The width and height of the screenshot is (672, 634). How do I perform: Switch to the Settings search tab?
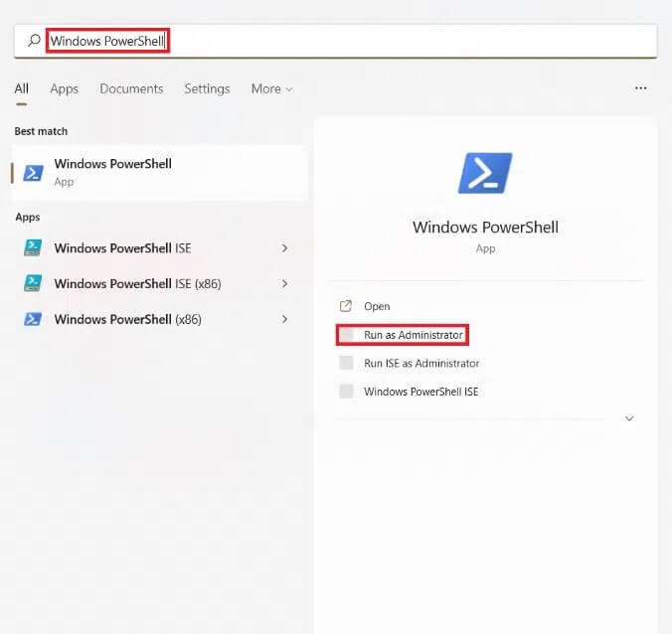[207, 88]
